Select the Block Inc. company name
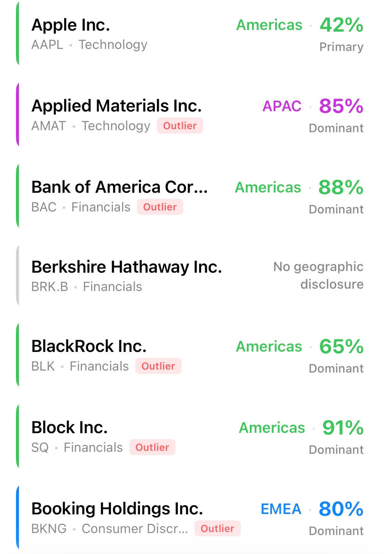 (x=69, y=428)
